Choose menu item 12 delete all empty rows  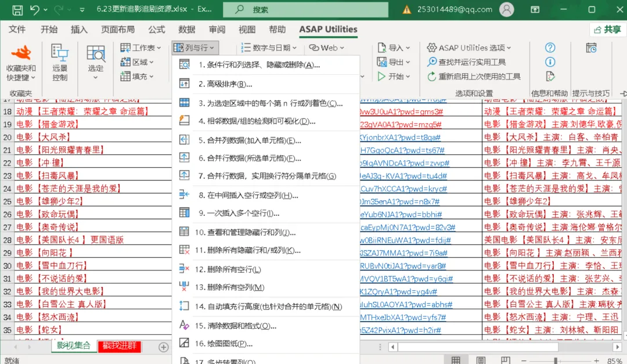(266, 269)
